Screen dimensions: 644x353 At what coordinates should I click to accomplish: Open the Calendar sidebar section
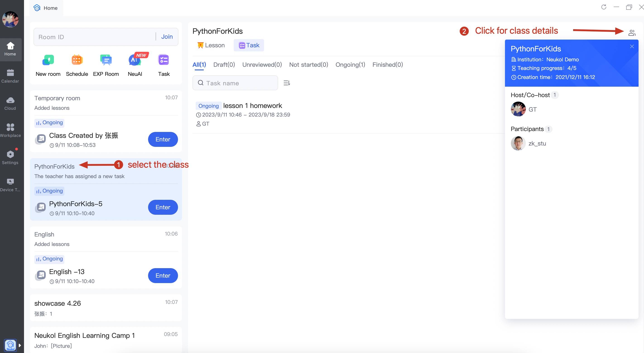click(x=10, y=76)
